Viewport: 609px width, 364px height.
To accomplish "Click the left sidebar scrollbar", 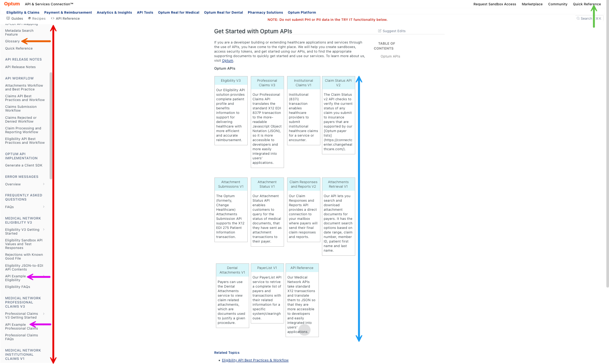I will point(51,126).
